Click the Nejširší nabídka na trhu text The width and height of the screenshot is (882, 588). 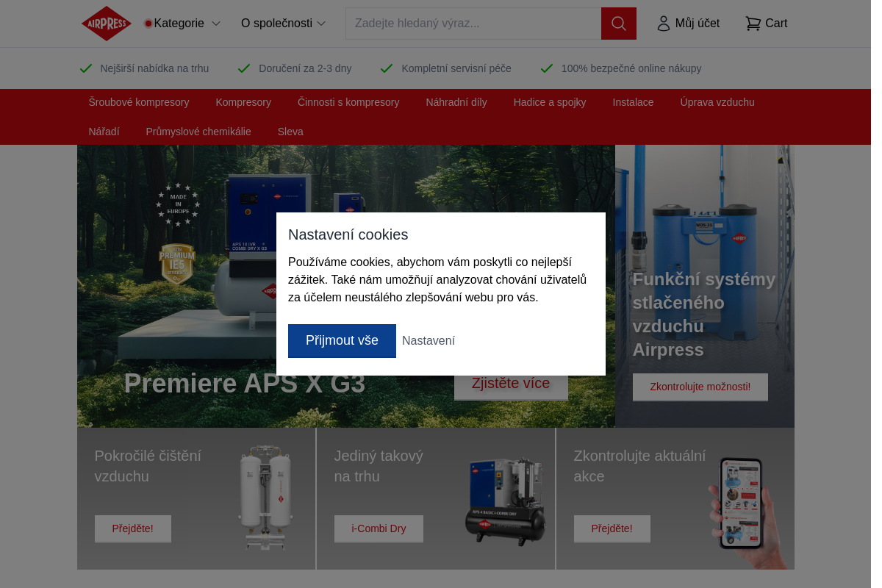154,68
